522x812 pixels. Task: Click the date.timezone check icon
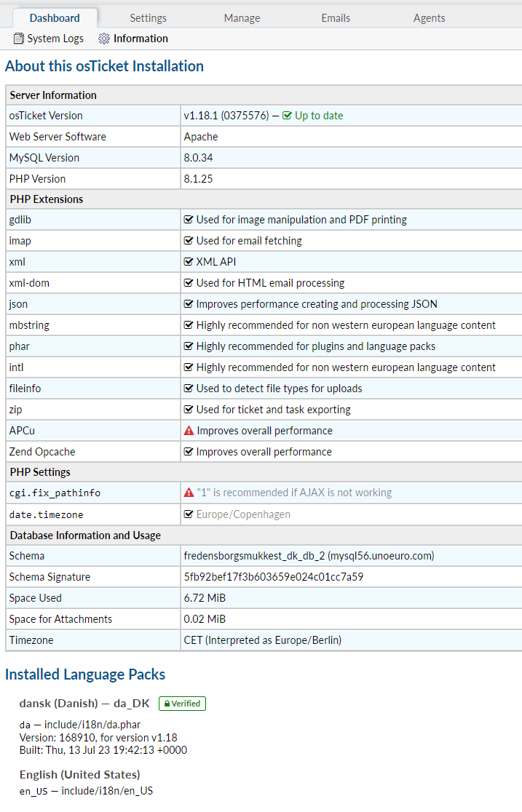pos(189,514)
